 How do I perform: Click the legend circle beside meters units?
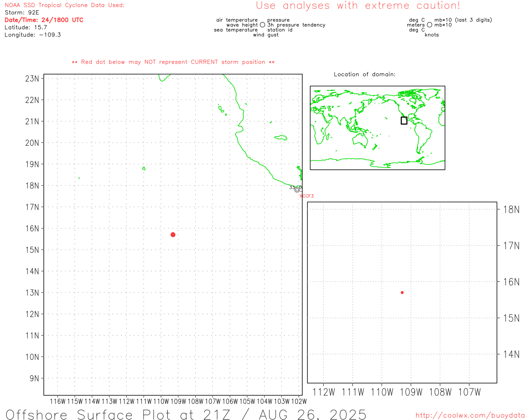[429, 25]
